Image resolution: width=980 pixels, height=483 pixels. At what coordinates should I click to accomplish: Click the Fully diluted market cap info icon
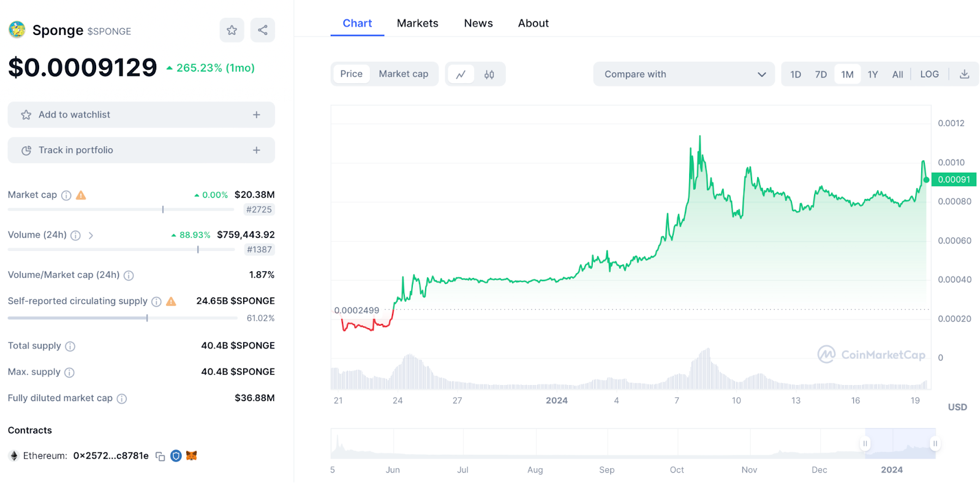pos(122,399)
